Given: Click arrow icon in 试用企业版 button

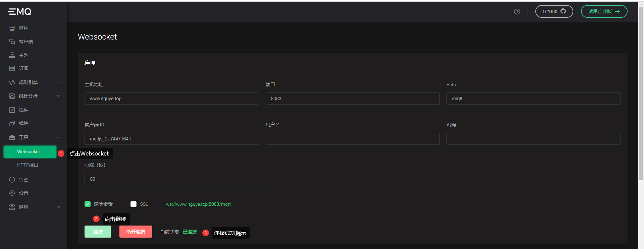Looking at the screenshot, I should [x=618, y=11].
